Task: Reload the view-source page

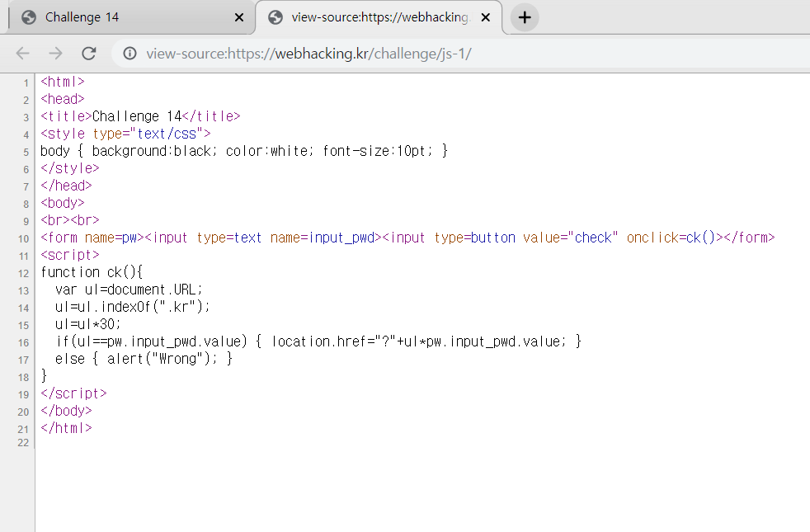Action: (x=89, y=53)
